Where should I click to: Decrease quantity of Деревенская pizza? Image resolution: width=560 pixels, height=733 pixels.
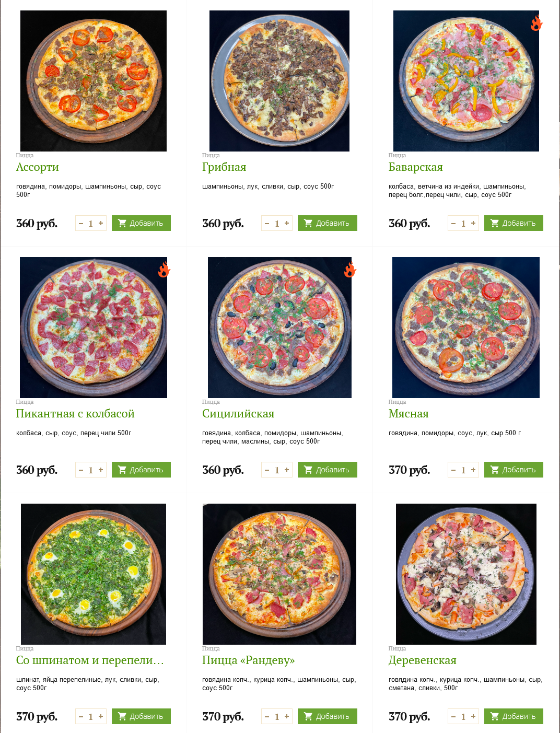point(453,716)
